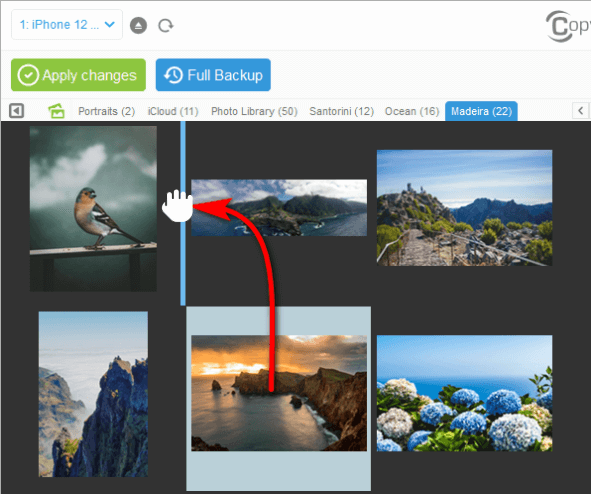
Task: Click the Full Backup button
Action: pyautogui.click(x=213, y=75)
